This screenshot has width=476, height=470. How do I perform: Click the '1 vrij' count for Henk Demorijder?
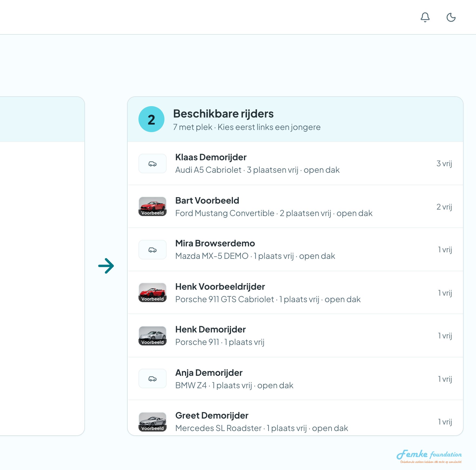coord(445,336)
